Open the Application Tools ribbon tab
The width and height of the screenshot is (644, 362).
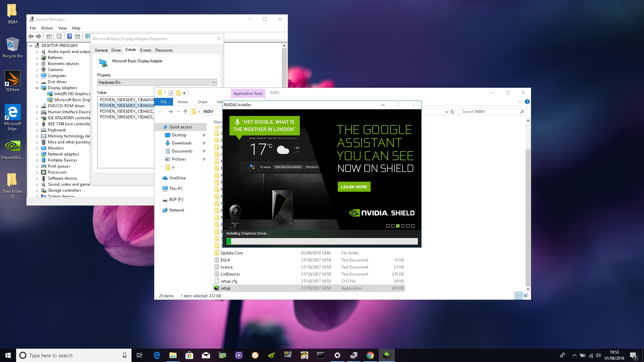coord(248,94)
